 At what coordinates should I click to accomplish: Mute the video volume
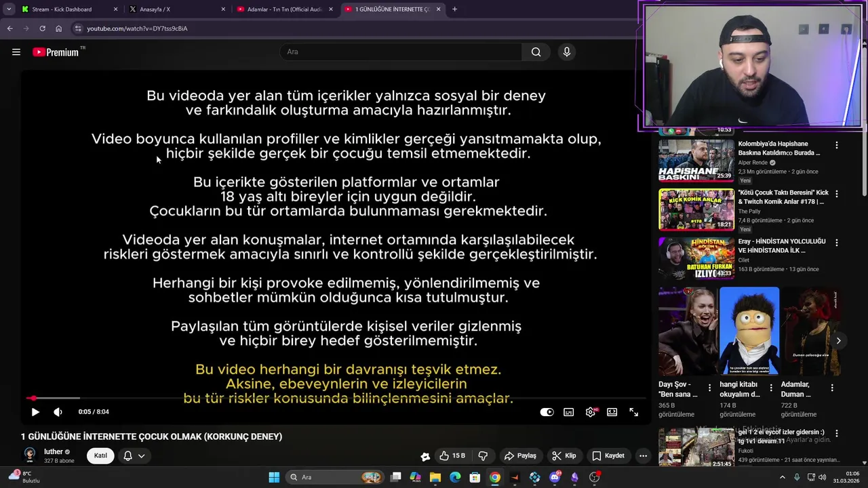pyautogui.click(x=58, y=412)
